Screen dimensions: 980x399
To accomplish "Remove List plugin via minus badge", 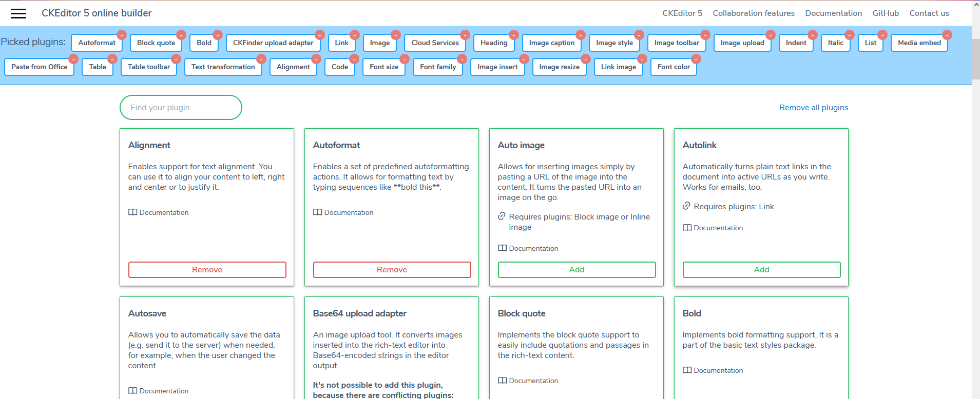I will [882, 35].
